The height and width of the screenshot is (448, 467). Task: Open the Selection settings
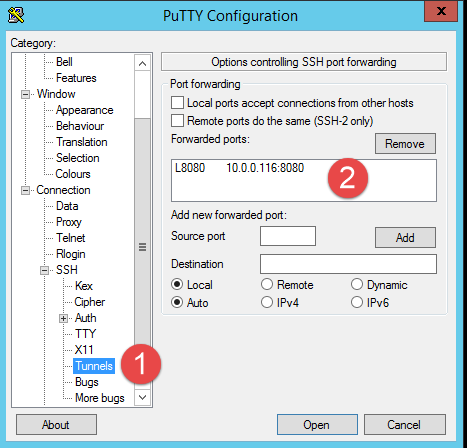[x=78, y=158]
